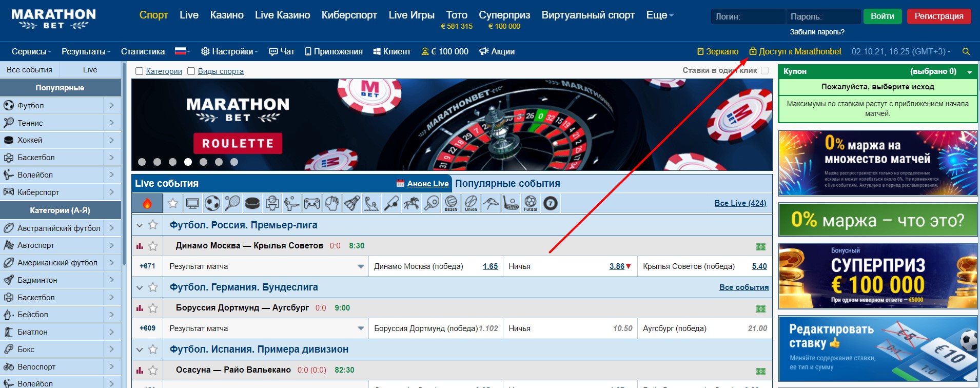The width and height of the screenshot is (980, 388).
Task: Open Киберспорт in the main menu
Action: (x=349, y=15)
